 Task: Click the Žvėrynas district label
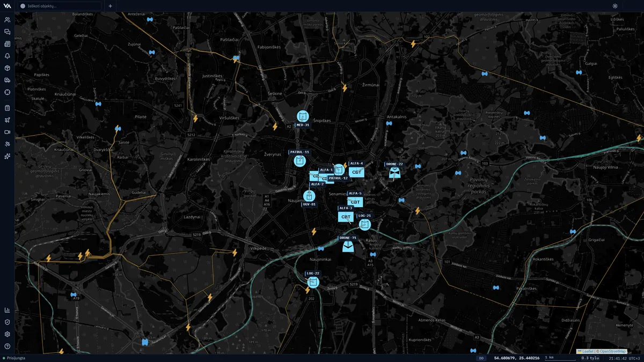273,154
